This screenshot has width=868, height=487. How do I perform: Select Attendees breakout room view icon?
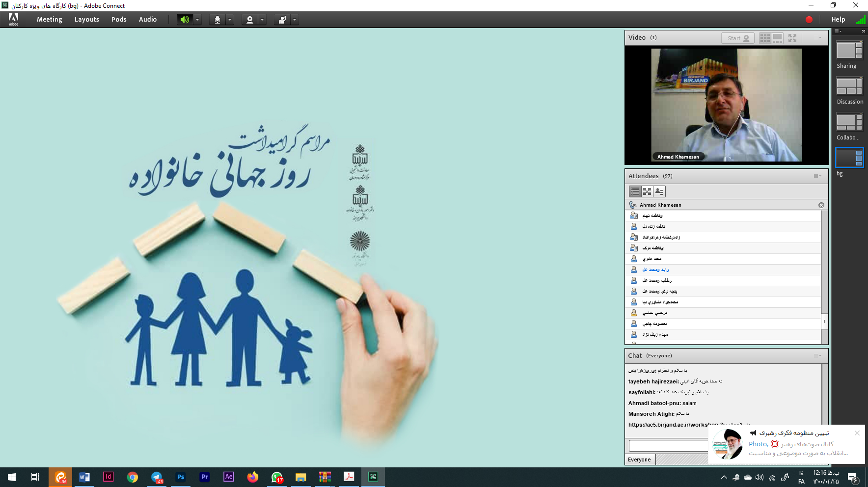click(x=647, y=191)
